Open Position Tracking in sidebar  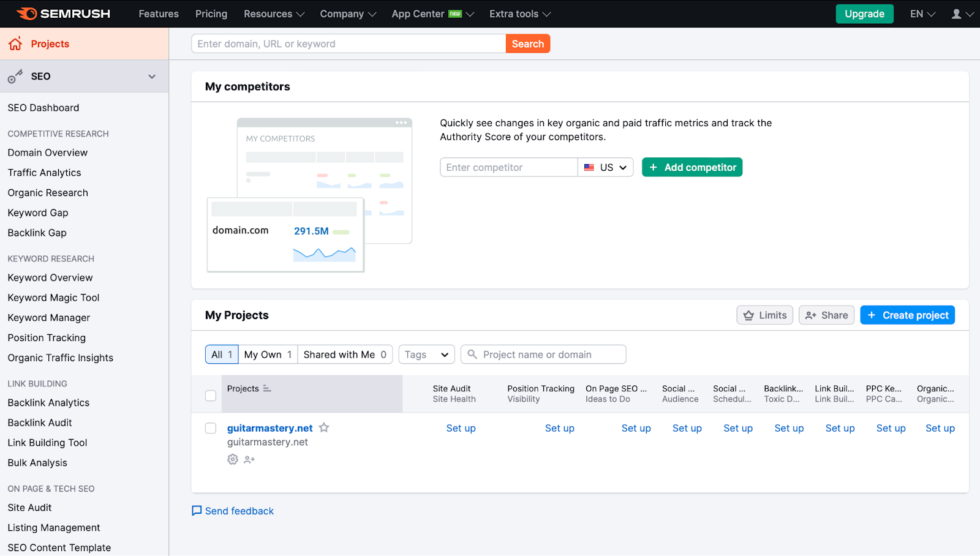(47, 337)
